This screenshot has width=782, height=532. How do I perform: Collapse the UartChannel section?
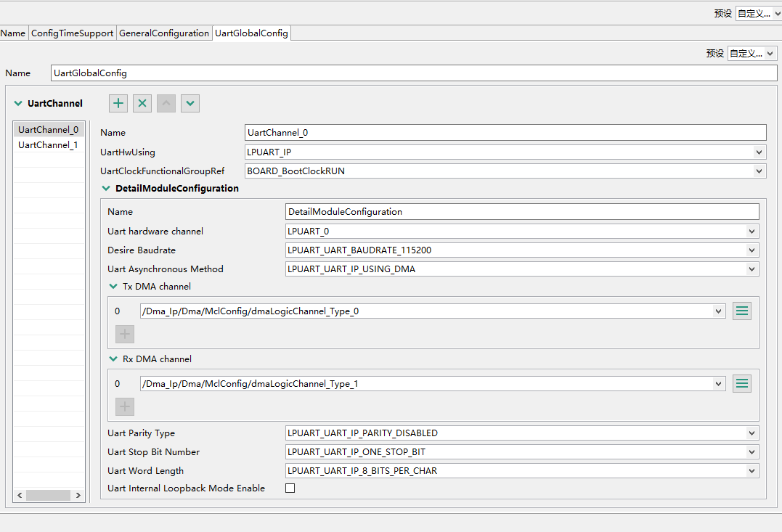pyautogui.click(x=17, y=103)
